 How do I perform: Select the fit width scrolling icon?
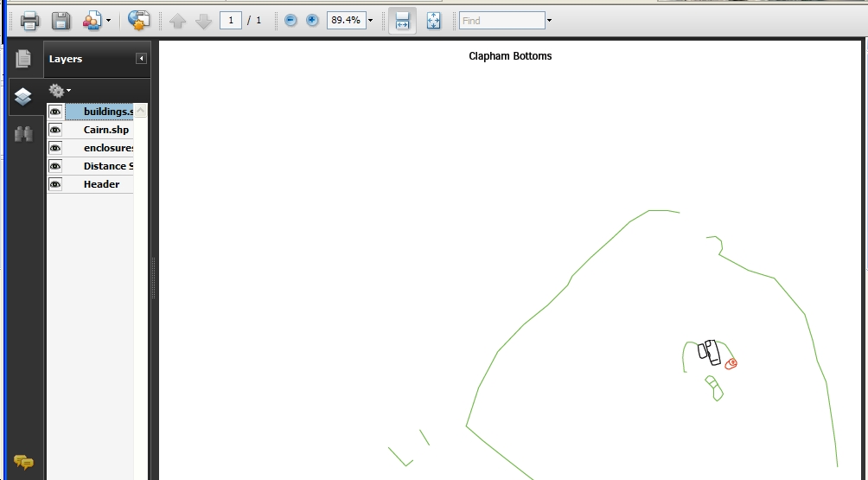tap(403, 21)
